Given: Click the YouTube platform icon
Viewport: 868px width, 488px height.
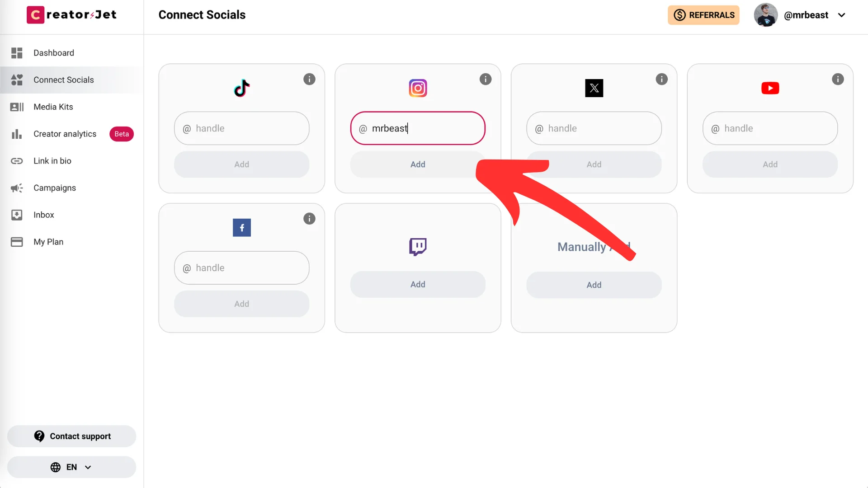Looking at the screenshot, I should click(770, 88).
